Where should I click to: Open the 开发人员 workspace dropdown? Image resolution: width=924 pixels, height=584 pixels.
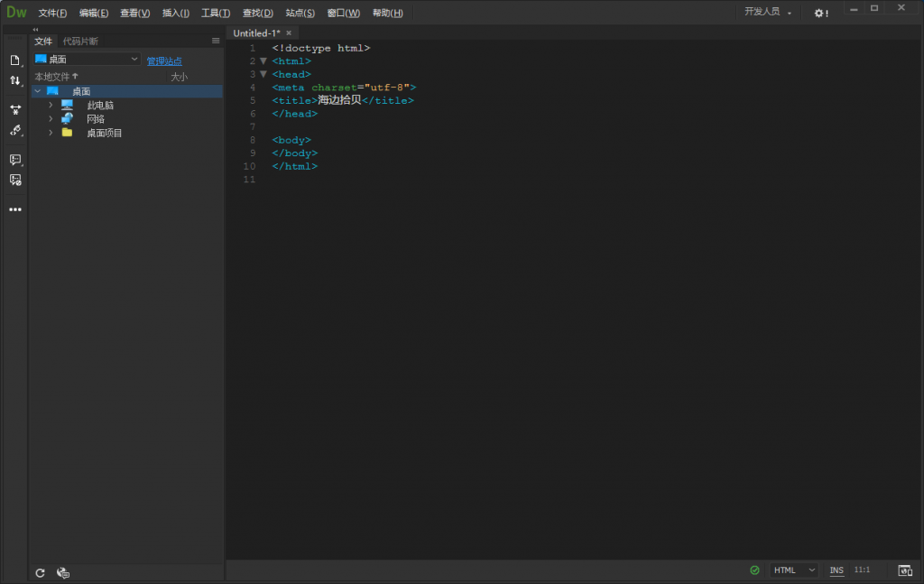(768, 12)
